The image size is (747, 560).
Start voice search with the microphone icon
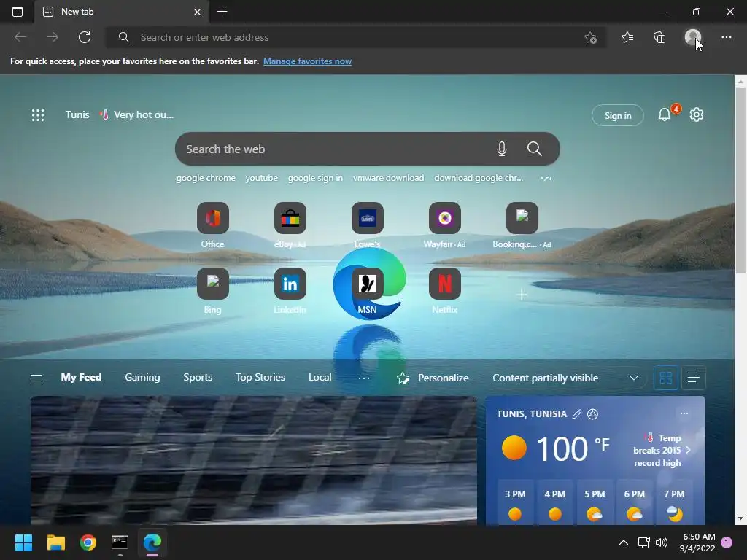tap(501, 149)
